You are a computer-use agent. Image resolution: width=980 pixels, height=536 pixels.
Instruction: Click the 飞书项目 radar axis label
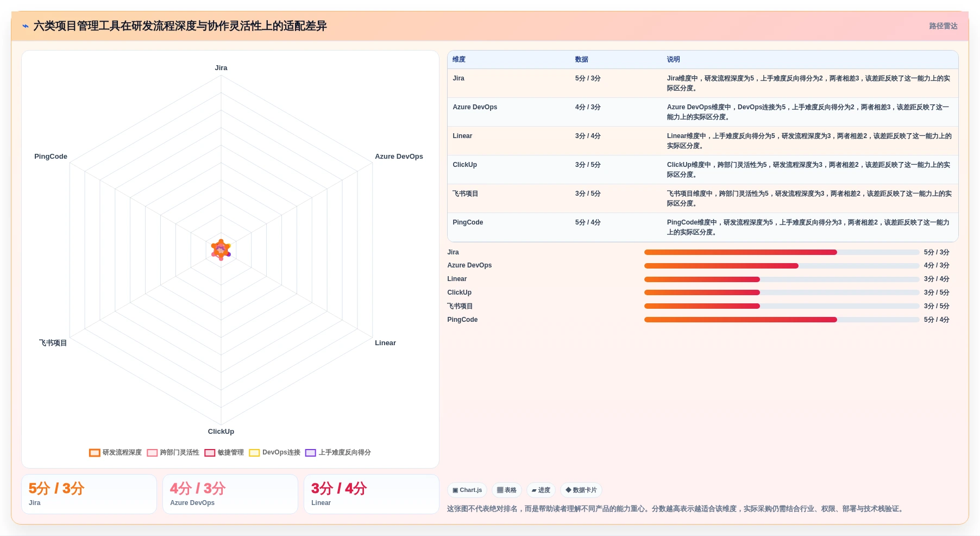click(53, 343)
